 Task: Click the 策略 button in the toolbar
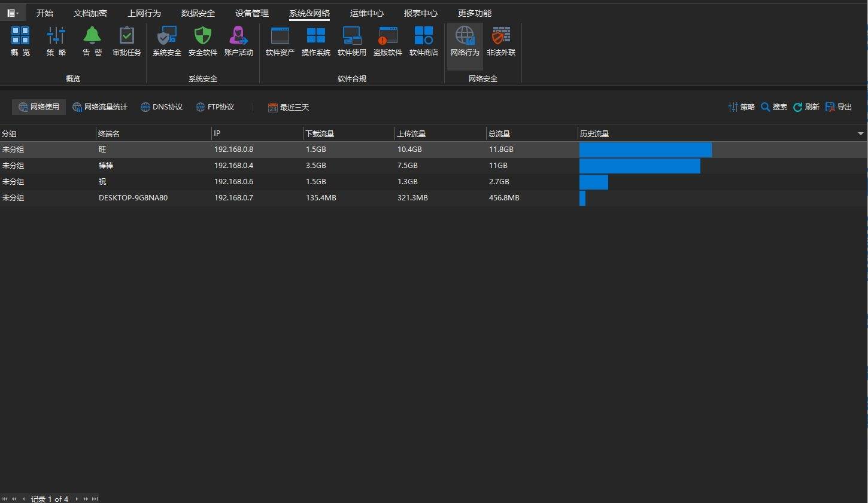click(x=741, y=107)
